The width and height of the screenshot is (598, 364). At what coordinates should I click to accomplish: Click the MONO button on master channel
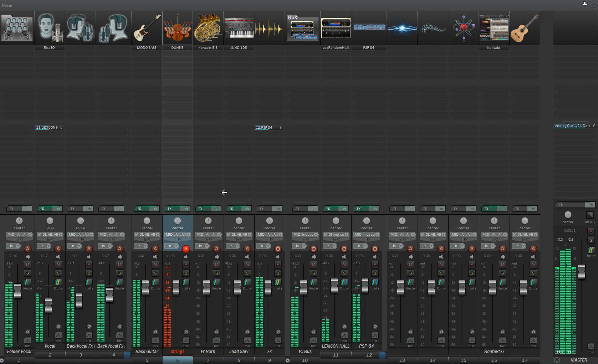pyautogui.click(x=590, y=215)
